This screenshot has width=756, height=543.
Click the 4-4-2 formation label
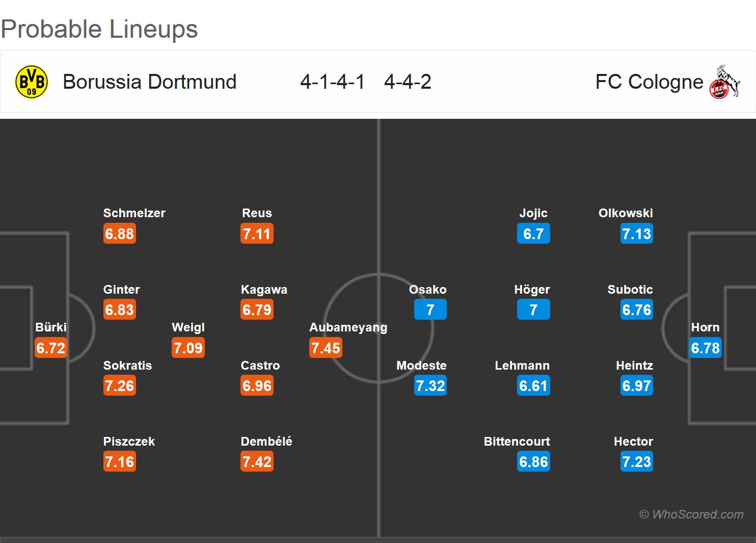pos(408,82)
